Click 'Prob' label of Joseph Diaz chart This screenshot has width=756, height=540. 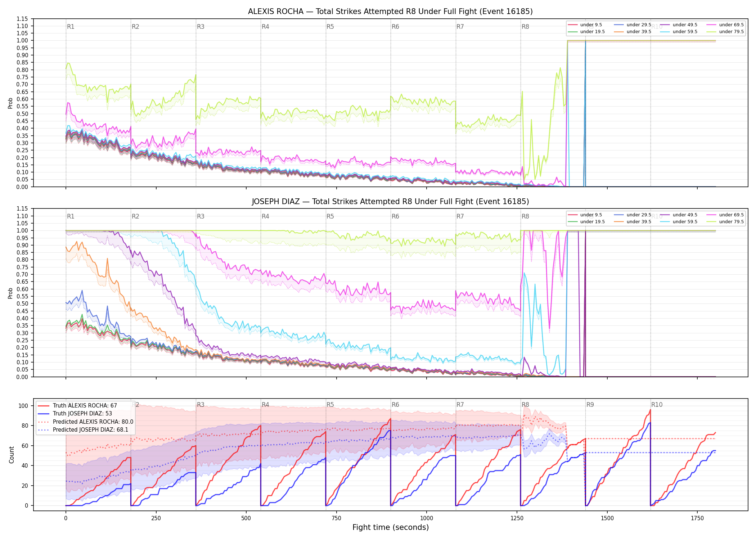(x=10, y=293)
